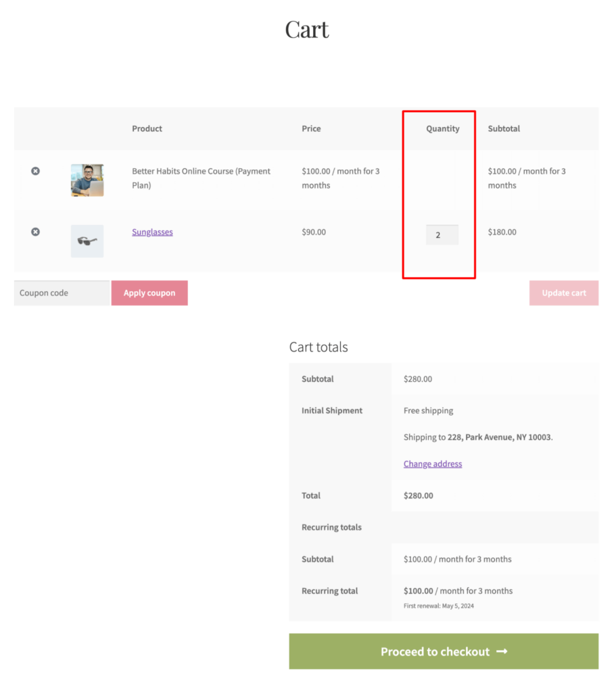This screenshot has width=616, height=692.
Task: Remove the Better Habits Online Course from cart
Action: coord(35,171)
